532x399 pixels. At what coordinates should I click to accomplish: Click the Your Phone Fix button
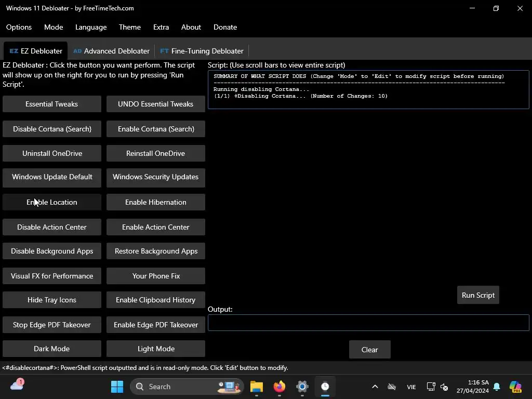156,276
